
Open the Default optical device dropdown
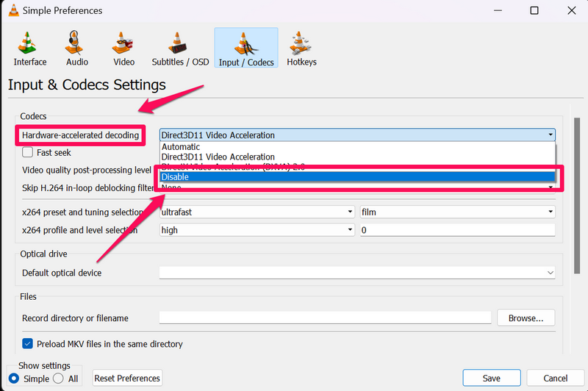(x=357, y=273)
